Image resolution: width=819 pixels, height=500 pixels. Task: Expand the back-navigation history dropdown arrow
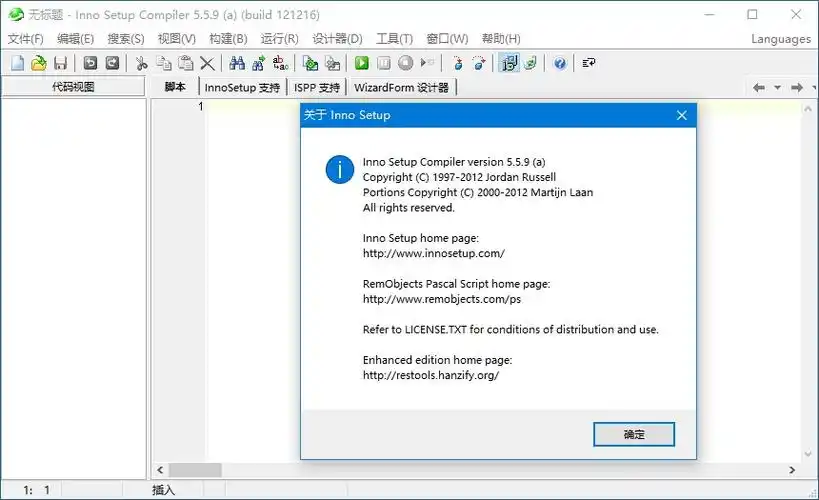pos(778,88)
